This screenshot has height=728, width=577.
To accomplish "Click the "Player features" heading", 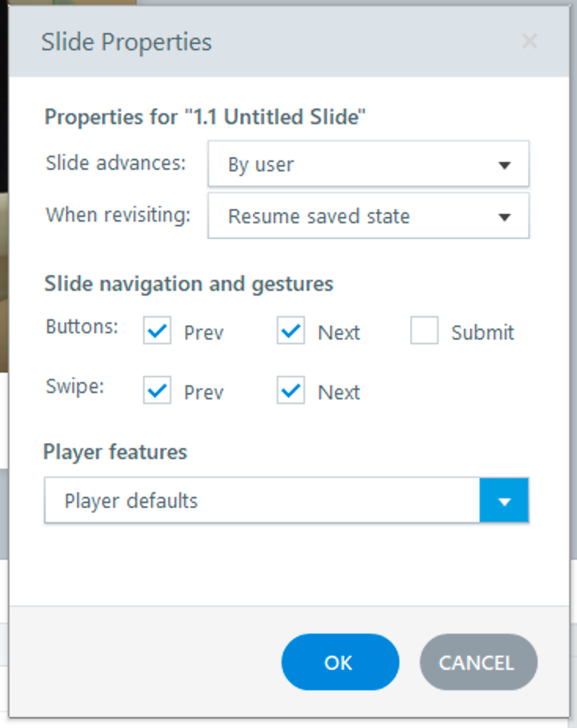I will pos(116,452).
